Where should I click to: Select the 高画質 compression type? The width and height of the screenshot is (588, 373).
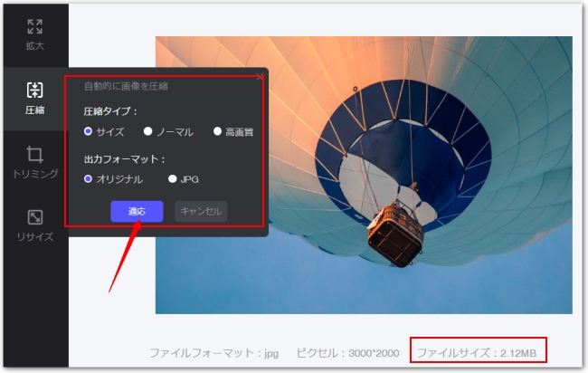(x=233, y=131)
